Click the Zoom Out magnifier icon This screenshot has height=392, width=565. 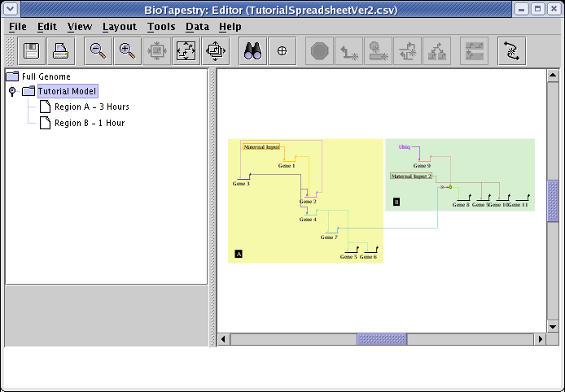click(x=99, y=50)
